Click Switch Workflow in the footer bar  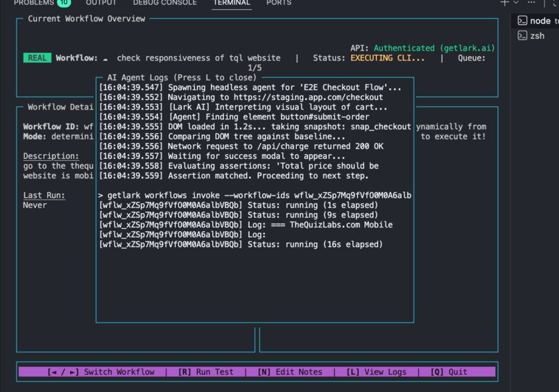[101, 372]
